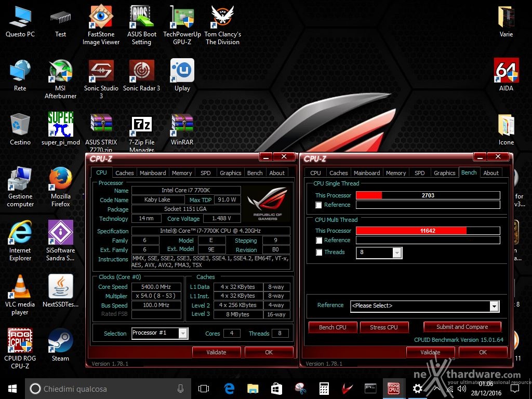The width and height of the screenshot is (532, 399).
Task: Click Validate in left CPU-Z window
Action: [x=217, y=352]
